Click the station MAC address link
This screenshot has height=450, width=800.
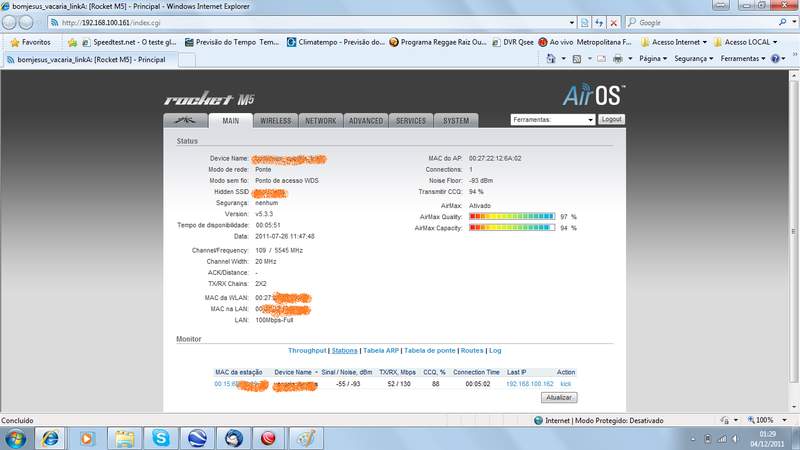[x=241, y=384]
